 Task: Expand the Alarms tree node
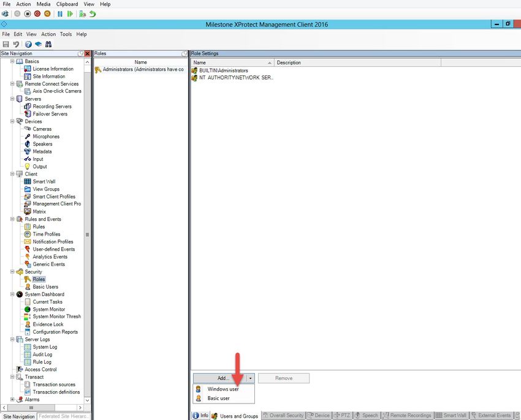pyautogui.click(x=12, y=399)
